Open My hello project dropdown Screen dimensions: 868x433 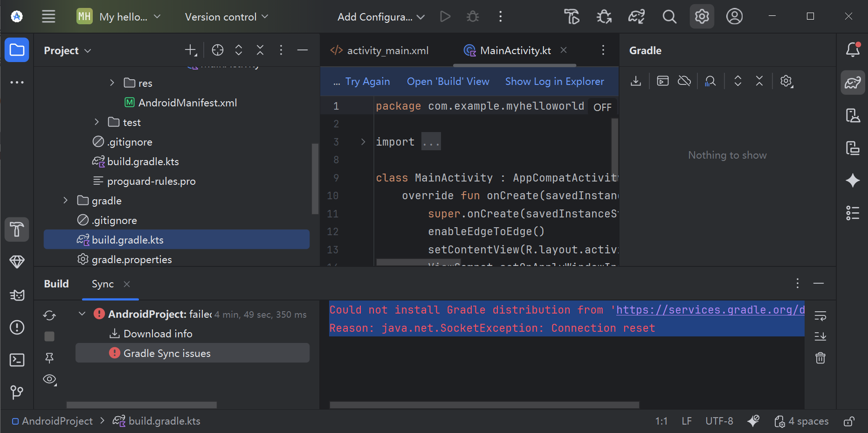[x=119, y=17]
